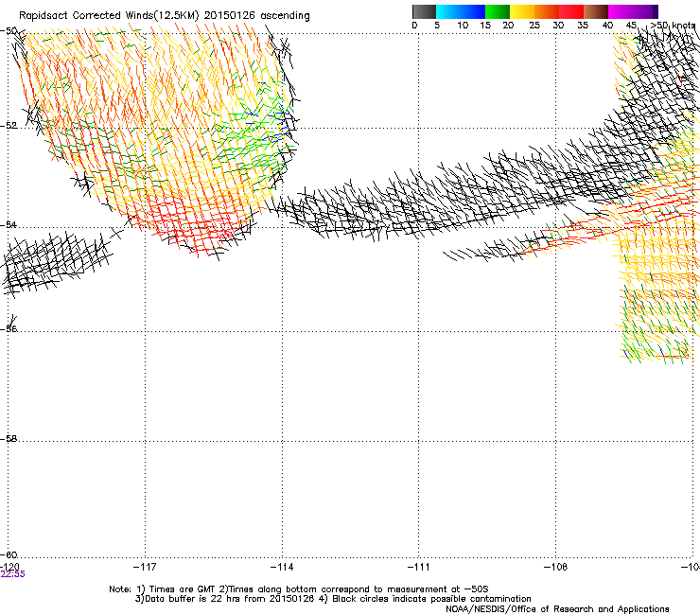
Task: Click the gray 0-5 knots legend swatch
Action: click(x=424, y=11)
